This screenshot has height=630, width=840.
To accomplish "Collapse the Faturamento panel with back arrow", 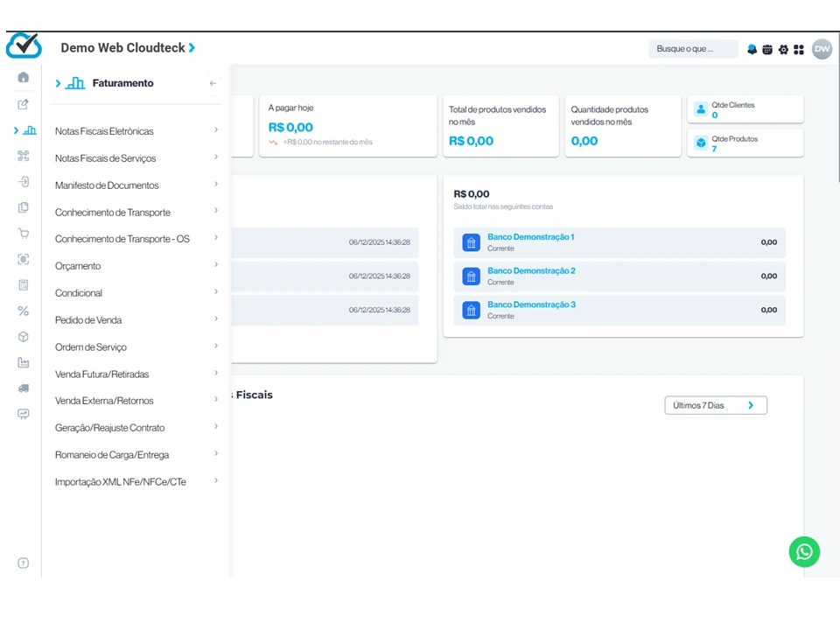I will pyautogui.click(x=213, y=83).
